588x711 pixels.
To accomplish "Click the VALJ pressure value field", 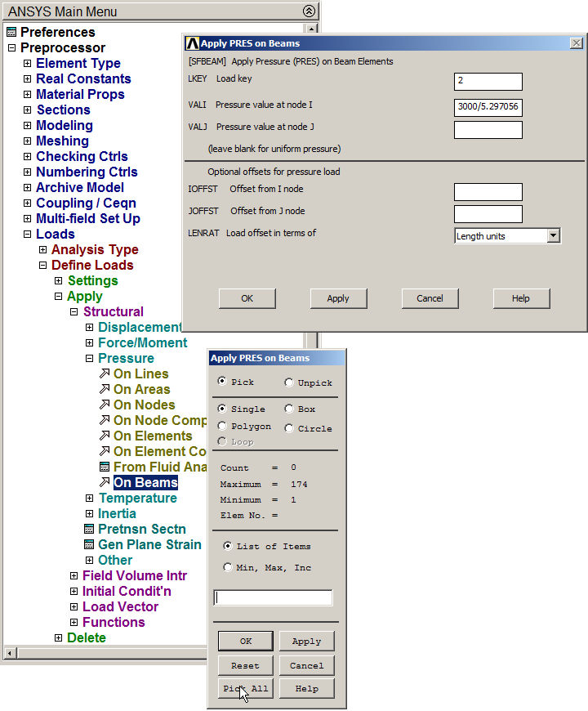I will [x=488, y=129].
